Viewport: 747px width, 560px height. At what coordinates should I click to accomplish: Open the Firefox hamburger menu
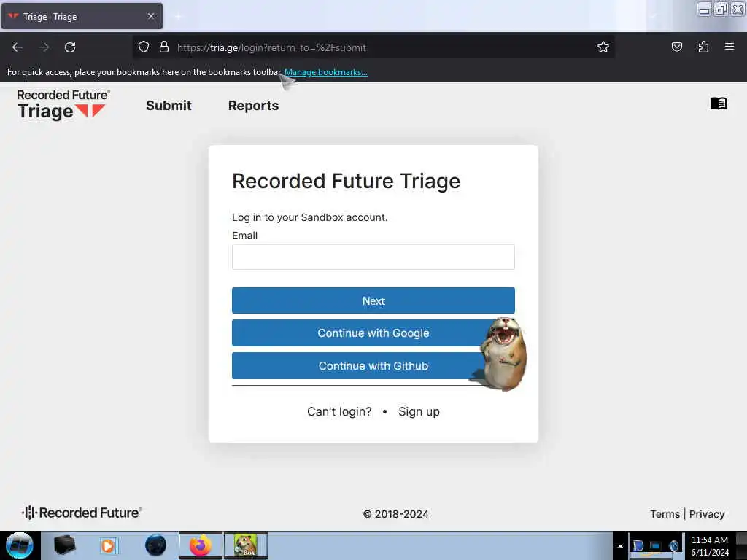coord(729,47)
